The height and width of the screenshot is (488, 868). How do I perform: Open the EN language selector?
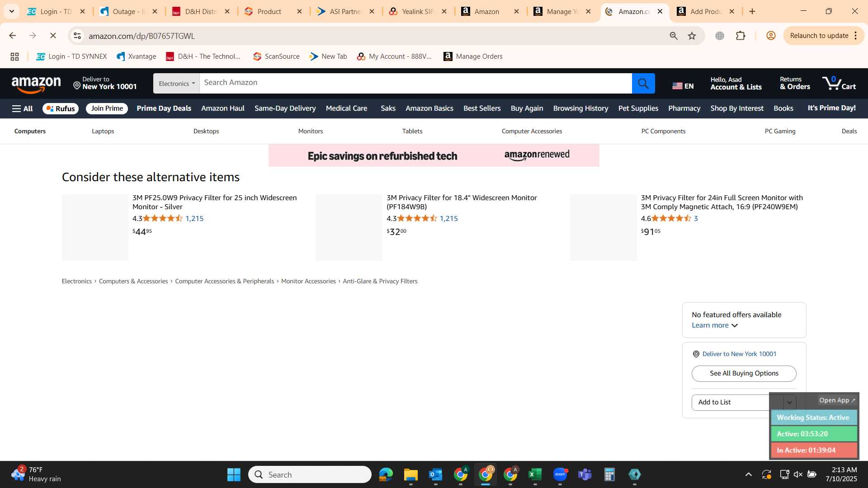coord(683,86)
